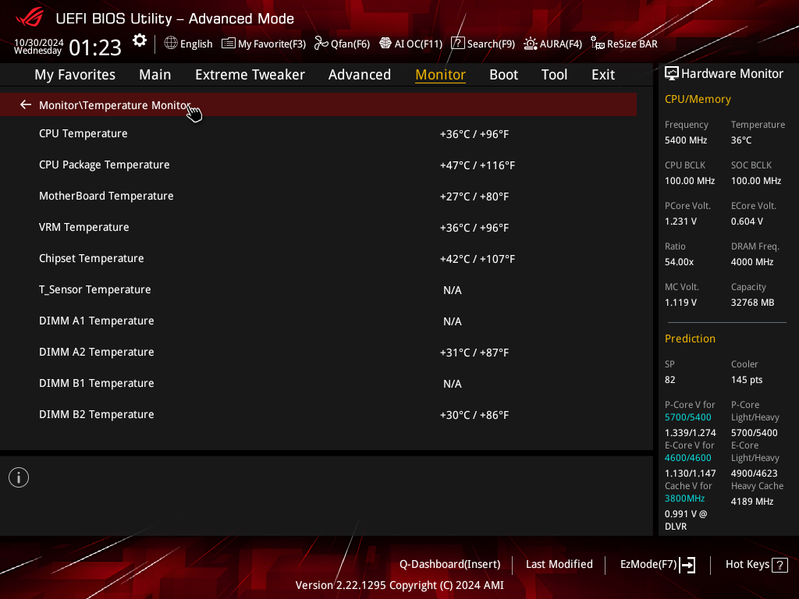Click the settings gear icon beside the clock
Screen dimensions: 799x599
point(140,41)
